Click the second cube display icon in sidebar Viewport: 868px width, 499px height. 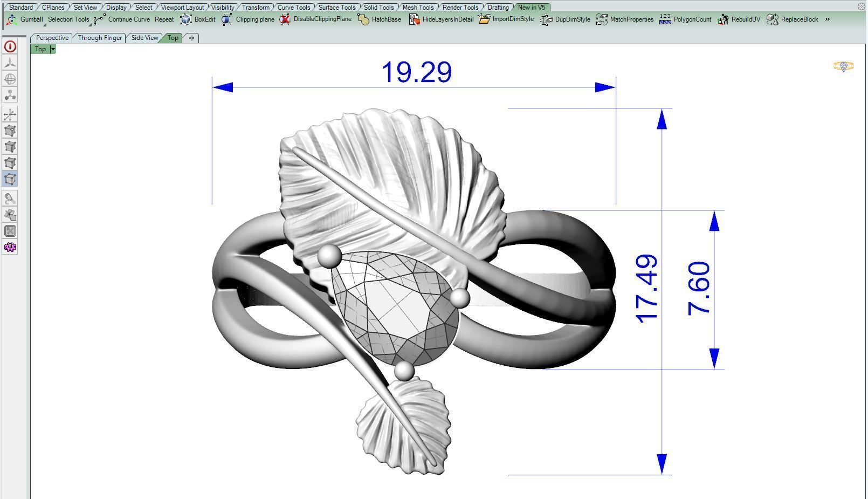[10, 147]
